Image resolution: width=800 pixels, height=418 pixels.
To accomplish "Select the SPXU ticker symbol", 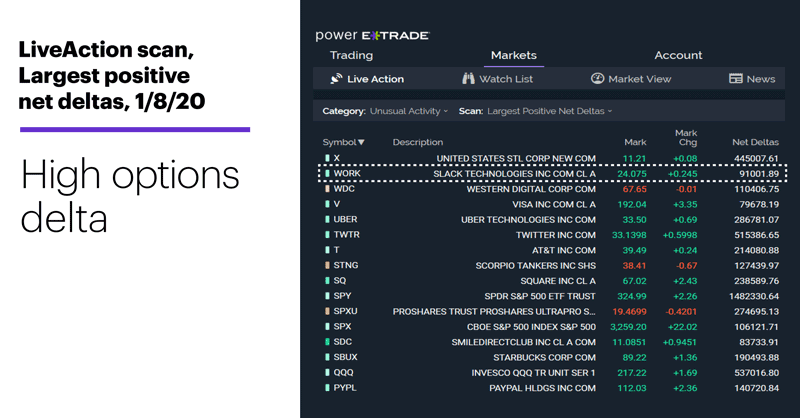I will (x=345, y=311).
